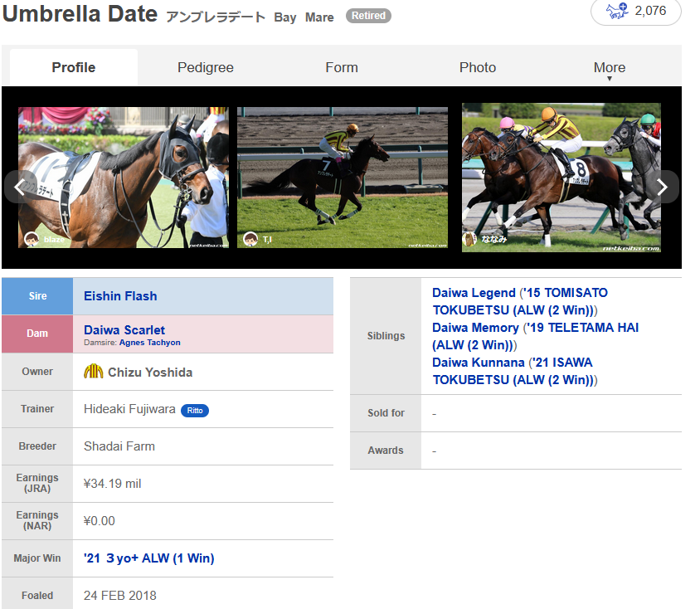Click the Ritto stable badge

pyautogui.click(x=195, y=411)
